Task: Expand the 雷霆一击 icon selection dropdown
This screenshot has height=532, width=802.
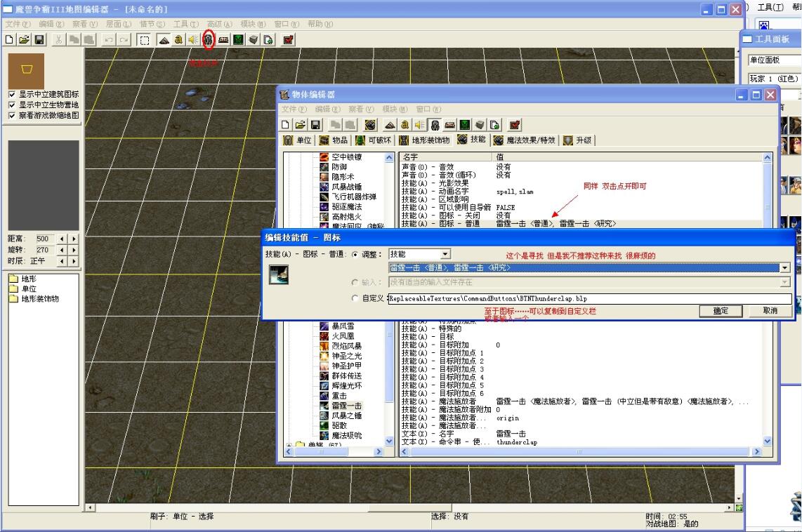Action: (784, 268)
